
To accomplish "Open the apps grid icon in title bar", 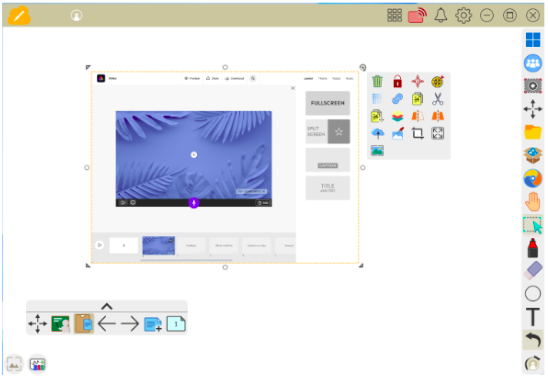I will point(394,15).
